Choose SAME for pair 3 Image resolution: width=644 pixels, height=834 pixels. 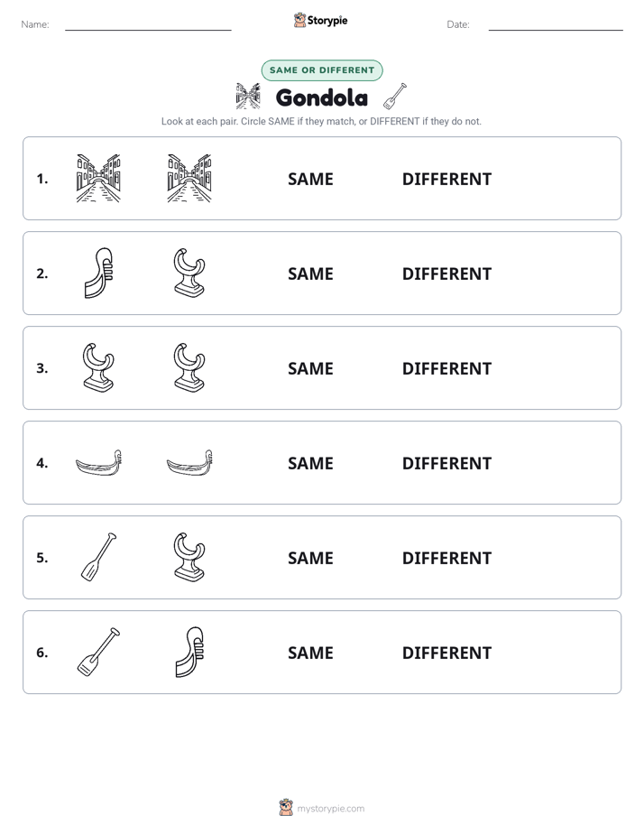(310, 368)
